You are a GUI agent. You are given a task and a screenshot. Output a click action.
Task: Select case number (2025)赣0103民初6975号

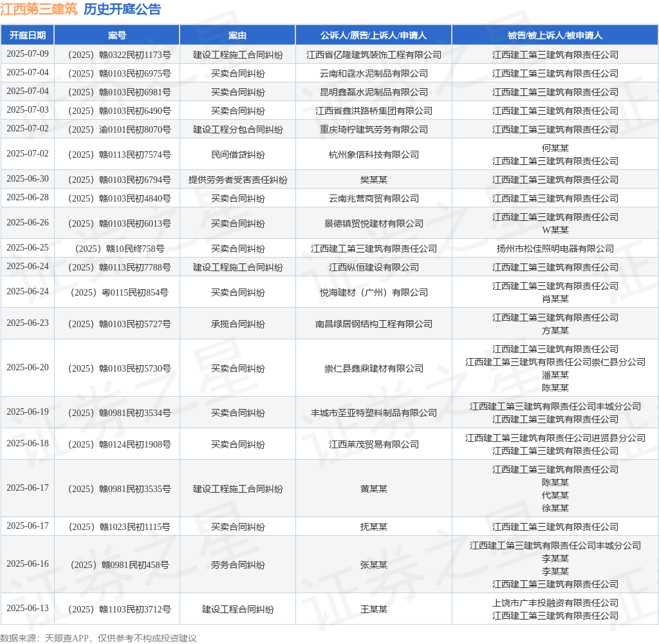click(x=119, y=73)
